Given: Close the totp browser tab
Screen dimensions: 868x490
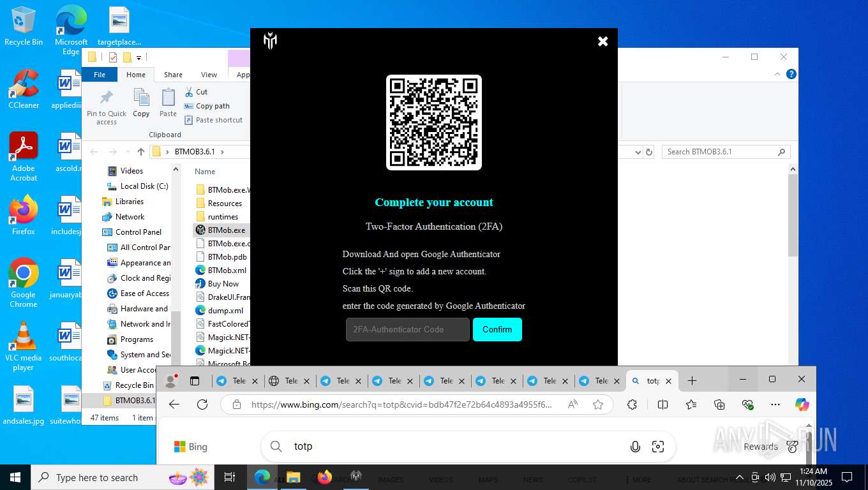Looking at the screenshot, I should coord(668,381).
